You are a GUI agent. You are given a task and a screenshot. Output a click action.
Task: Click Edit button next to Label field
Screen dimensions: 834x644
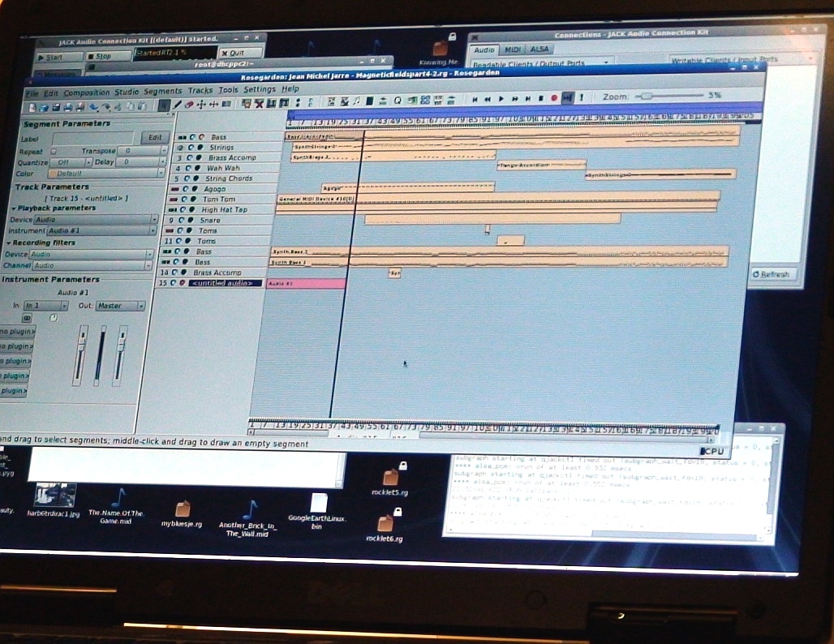(x=155, y=137)
